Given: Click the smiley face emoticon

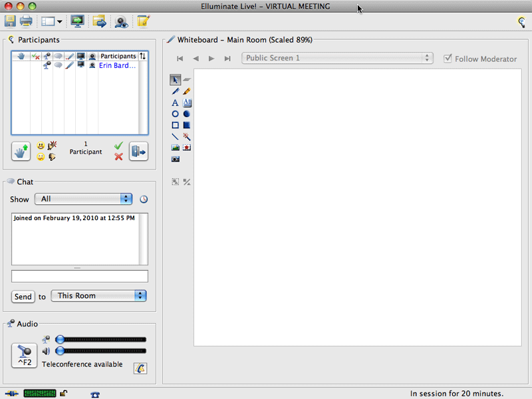Looking at the screenshot, I should 41,146.
